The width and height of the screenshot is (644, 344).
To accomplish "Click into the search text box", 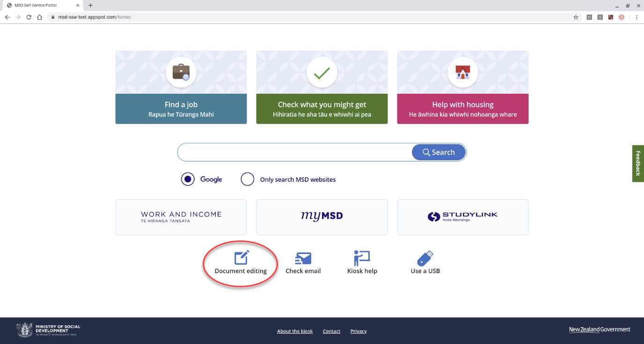I will [295, 152].
